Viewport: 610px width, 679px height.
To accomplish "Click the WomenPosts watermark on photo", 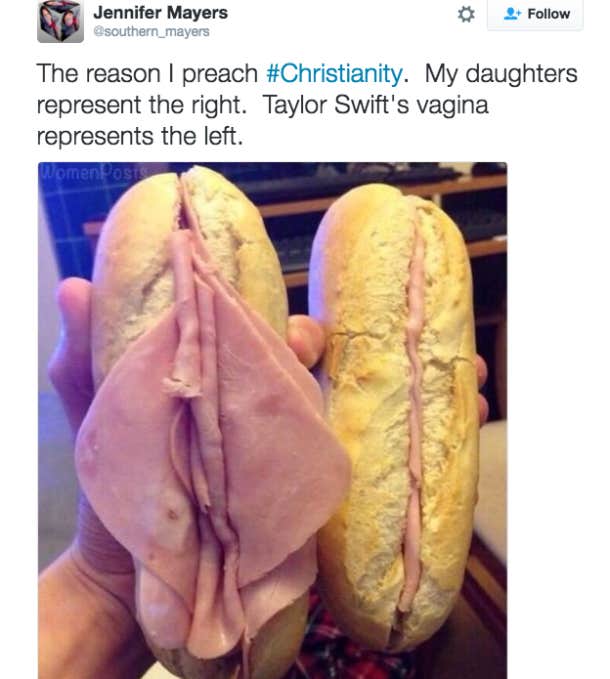I will click(93, 172).
